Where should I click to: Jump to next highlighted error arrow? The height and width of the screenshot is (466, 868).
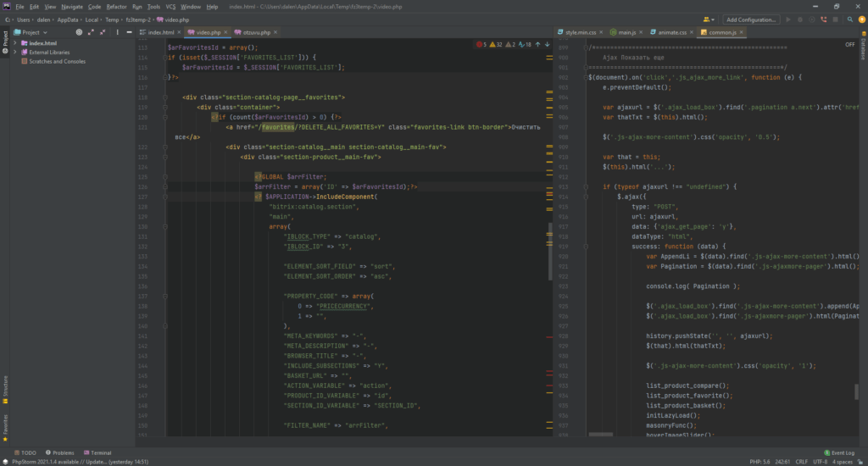[548, 44]
